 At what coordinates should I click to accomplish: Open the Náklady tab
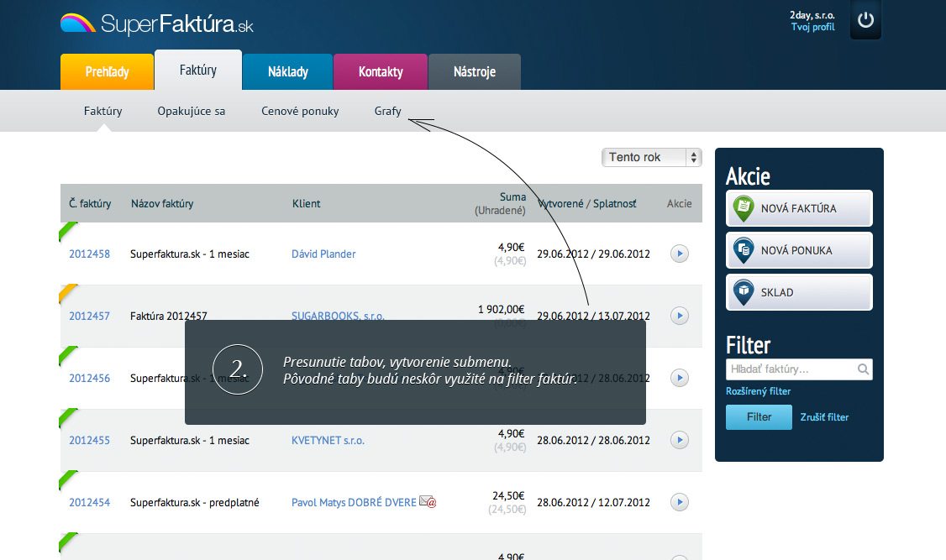[x=288, y=71]
